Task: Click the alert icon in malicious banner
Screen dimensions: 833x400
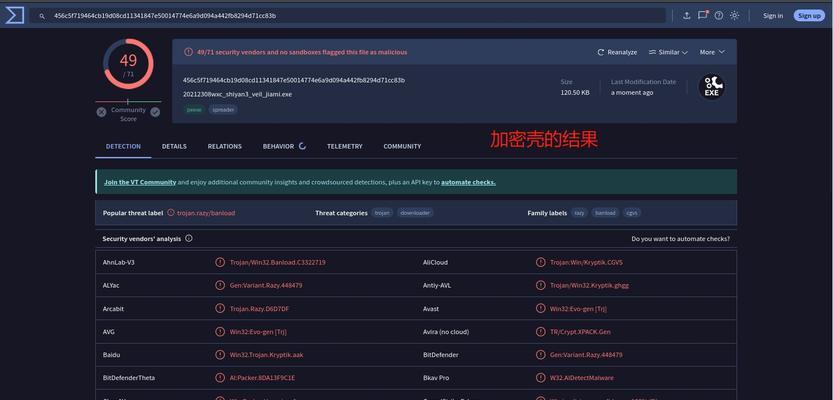Action: point(188,52)
